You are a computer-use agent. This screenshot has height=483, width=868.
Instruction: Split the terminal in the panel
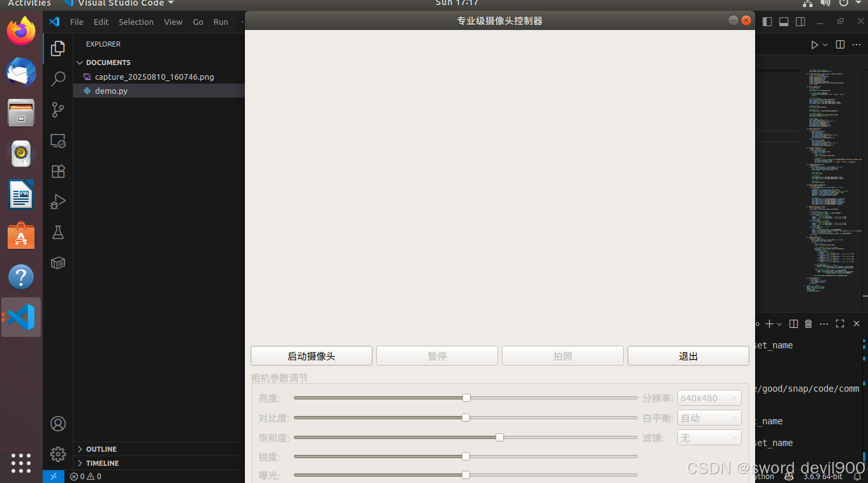[x=793, y=324]
